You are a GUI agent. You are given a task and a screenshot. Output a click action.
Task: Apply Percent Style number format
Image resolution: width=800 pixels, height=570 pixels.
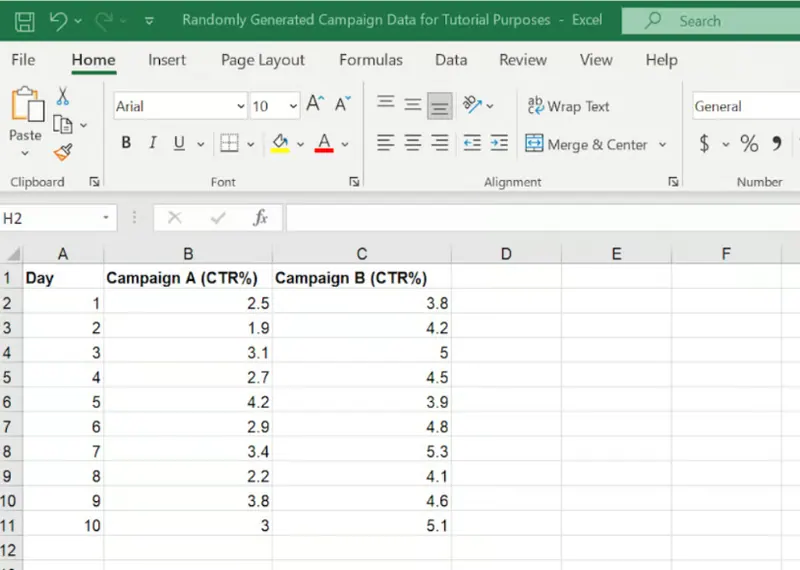point(749,144)
